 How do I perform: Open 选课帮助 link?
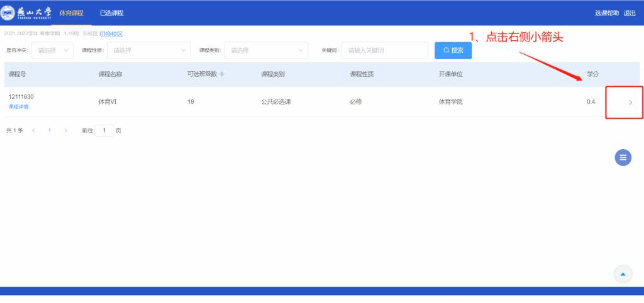[607, 13]
